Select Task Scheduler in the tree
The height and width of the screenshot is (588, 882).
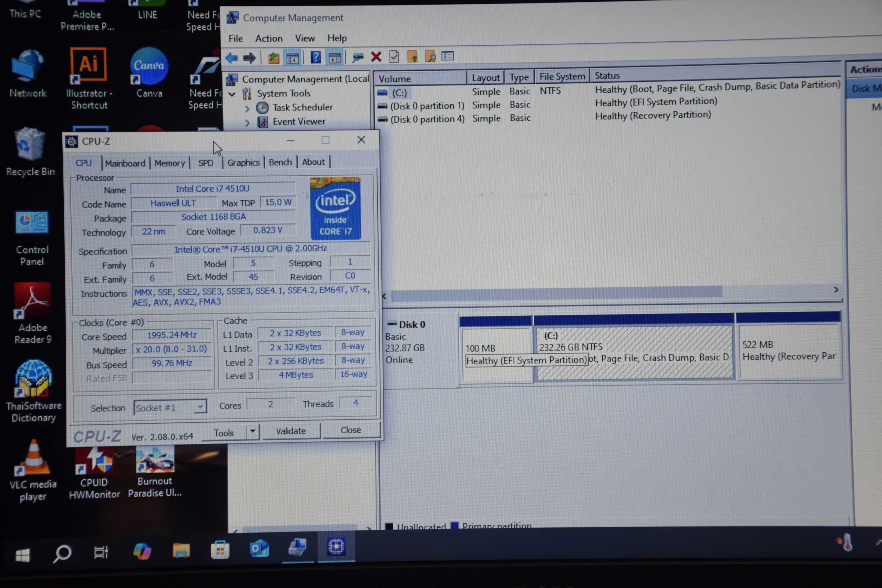[295, 107]
